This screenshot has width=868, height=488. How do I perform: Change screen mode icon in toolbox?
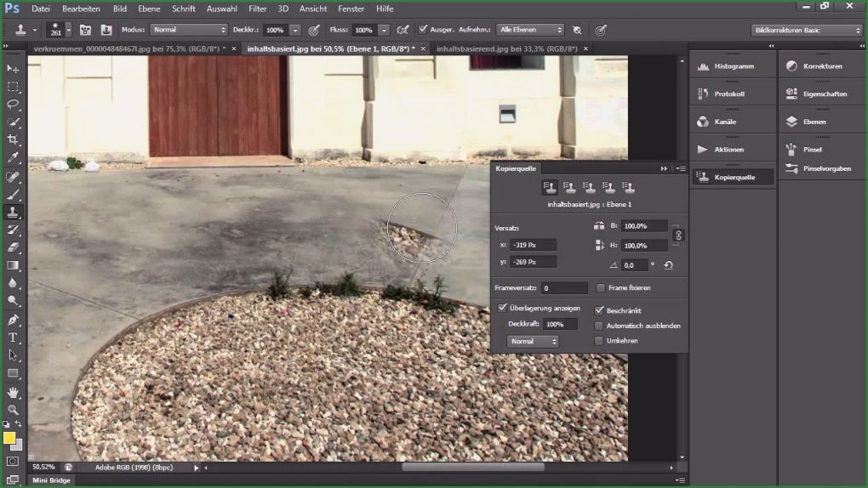[x=13, y=479]
